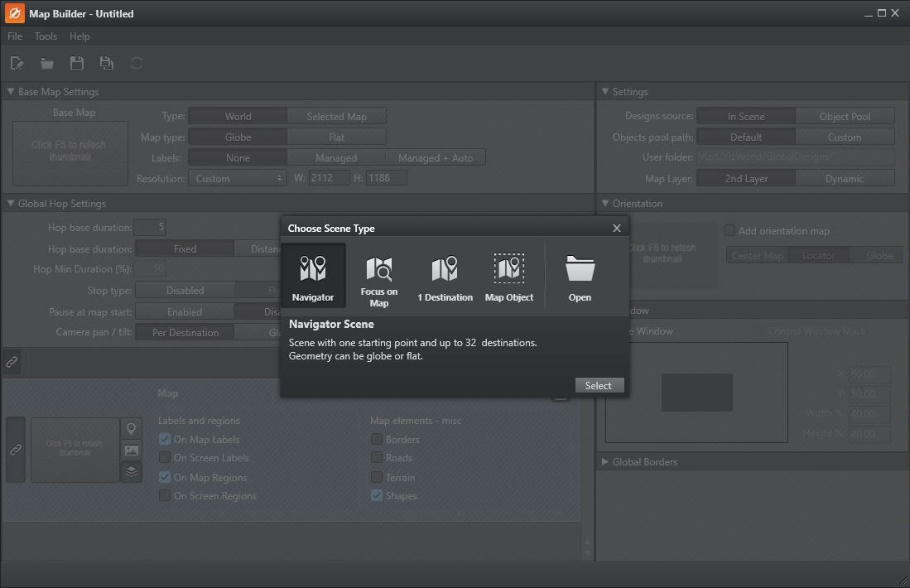Click the save disk toolbar icon

[77, 63]
